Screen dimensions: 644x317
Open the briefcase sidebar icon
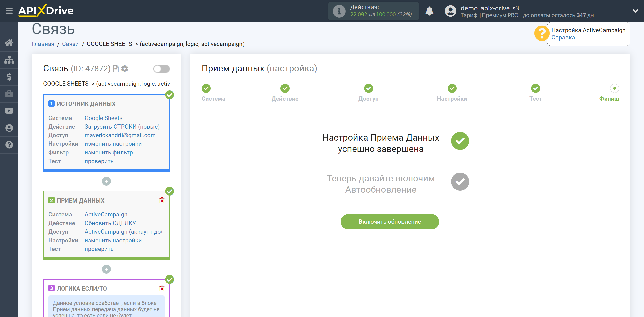9,94
